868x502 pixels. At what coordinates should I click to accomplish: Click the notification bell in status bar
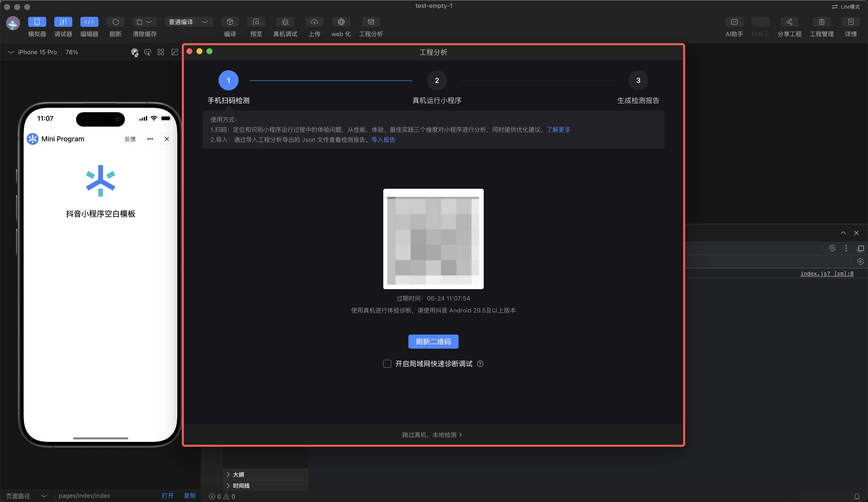pos(857,496)
